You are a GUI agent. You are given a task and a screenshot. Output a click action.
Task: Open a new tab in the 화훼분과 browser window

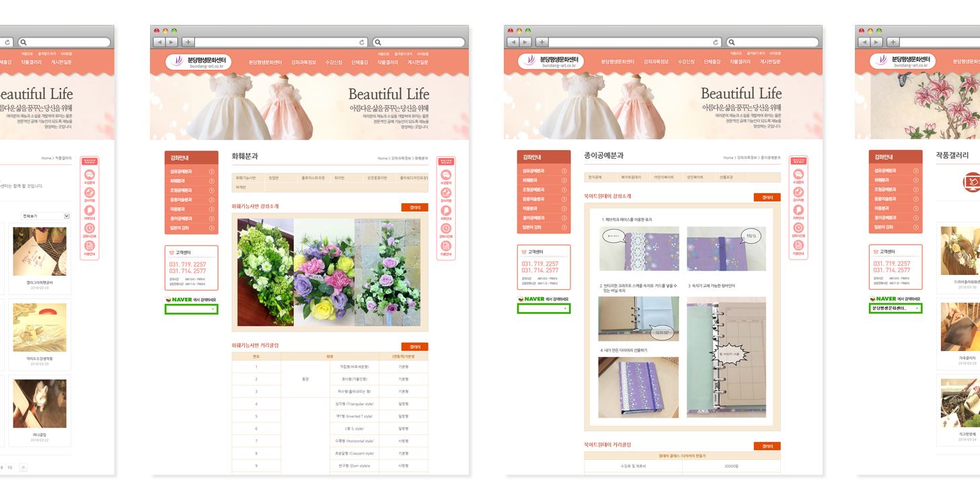(x=188, y=42)
